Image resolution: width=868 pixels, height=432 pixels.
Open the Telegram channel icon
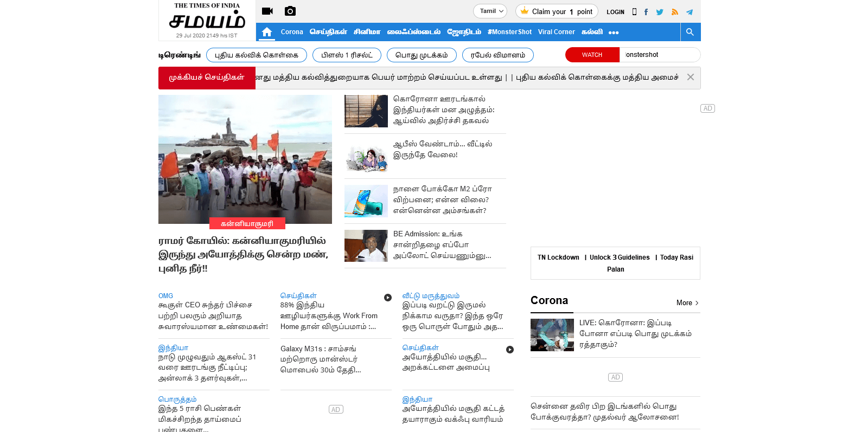(x=690, y=12)
